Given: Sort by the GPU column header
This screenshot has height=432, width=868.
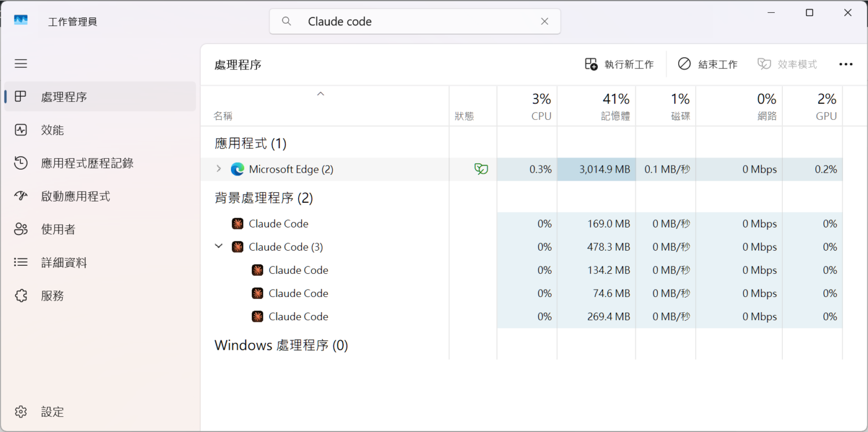Looking at the screenshot, I should [813, 106].
